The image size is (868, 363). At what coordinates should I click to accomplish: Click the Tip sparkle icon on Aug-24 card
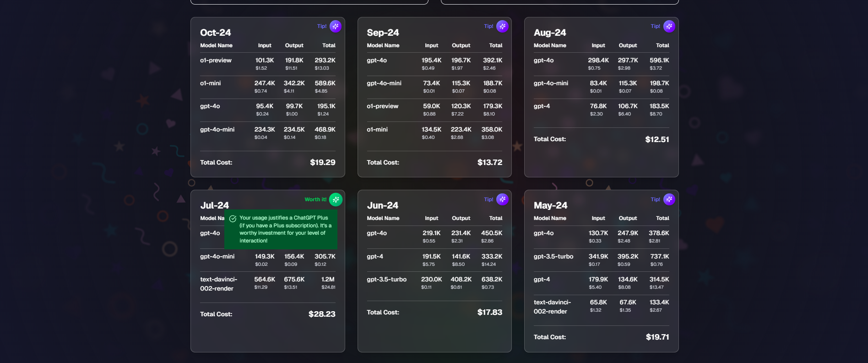(669, 26)
